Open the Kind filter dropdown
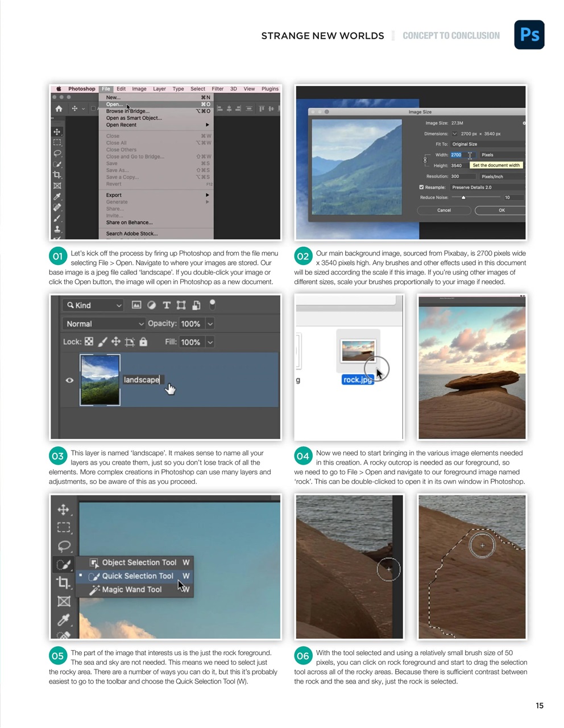564x728 pixels. pos(93,305)
